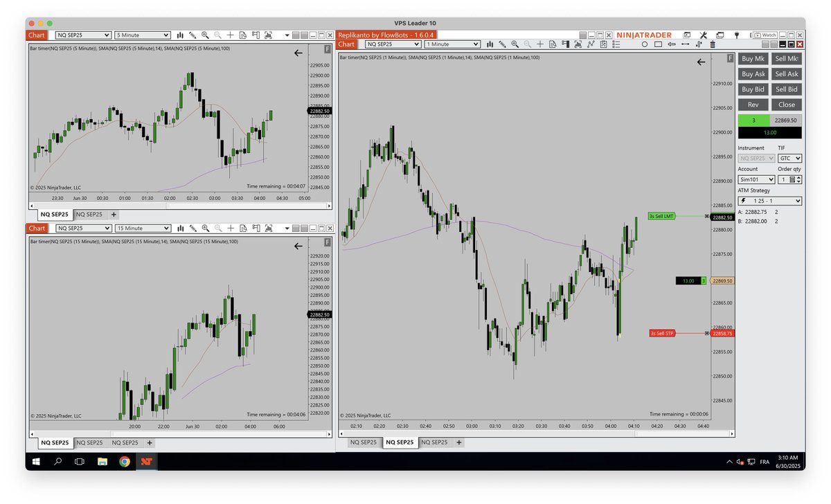Select third NQ SEP25 tab in 1 Minute window

[x=434, y=442]
